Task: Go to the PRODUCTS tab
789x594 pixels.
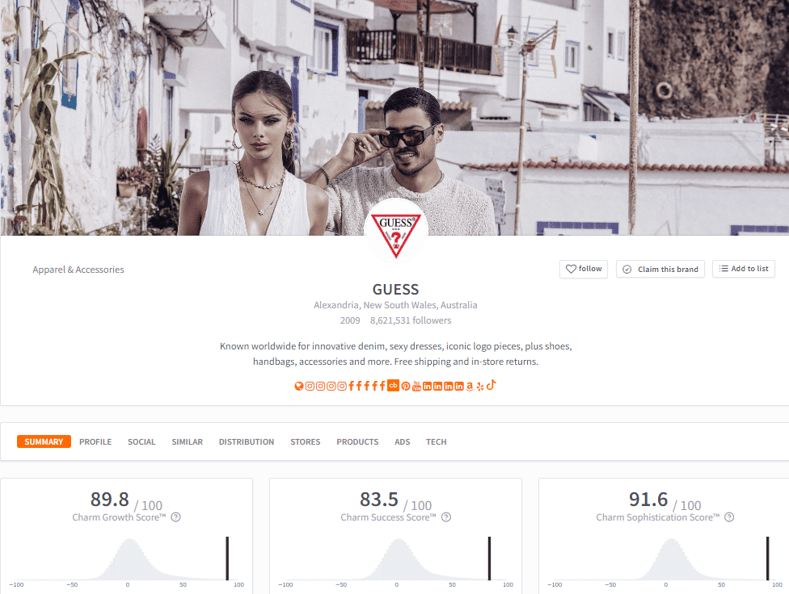Action: coord(357,442)
